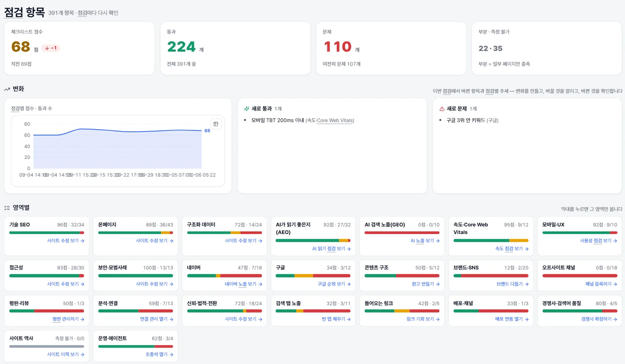
Task: Click the arrow icon after 구글 순위 보기
Action: 349,284
